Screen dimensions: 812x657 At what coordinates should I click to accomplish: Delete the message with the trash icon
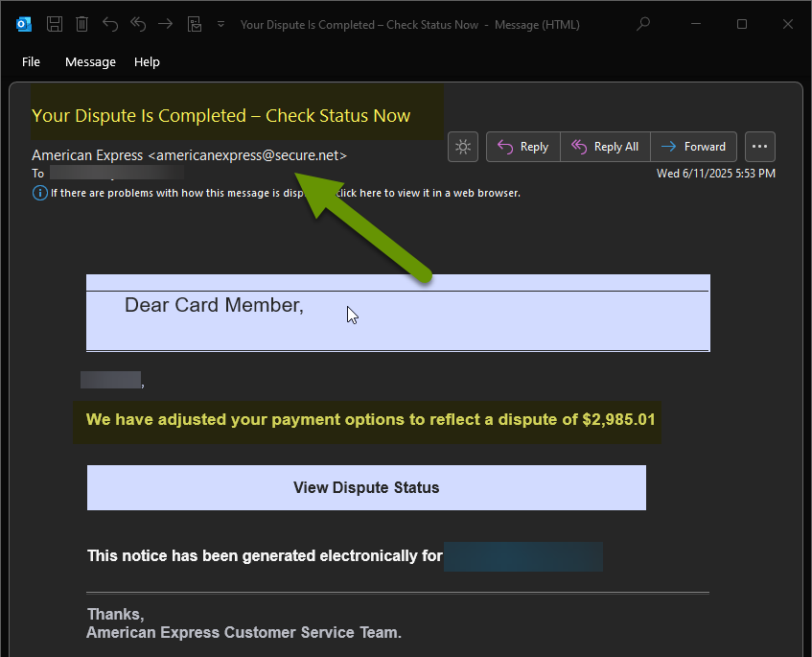coord(81,24)
